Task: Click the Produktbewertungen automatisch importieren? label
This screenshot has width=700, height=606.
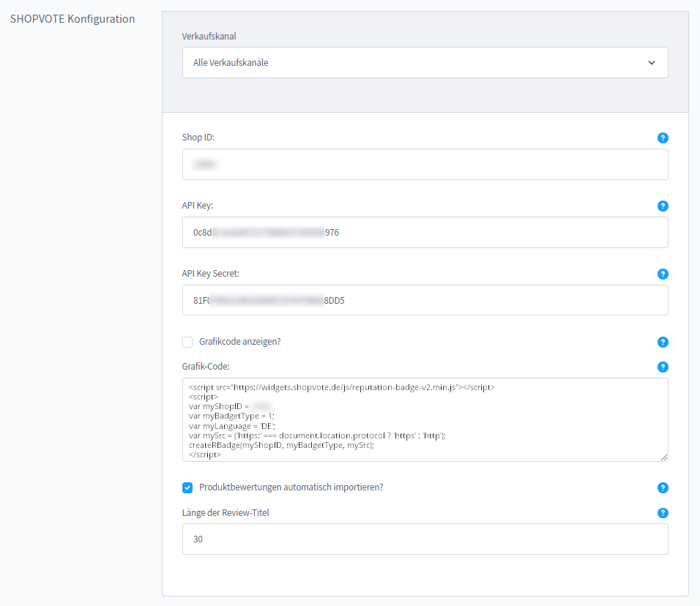Action: pyautogui.click(x=291, y=487)
